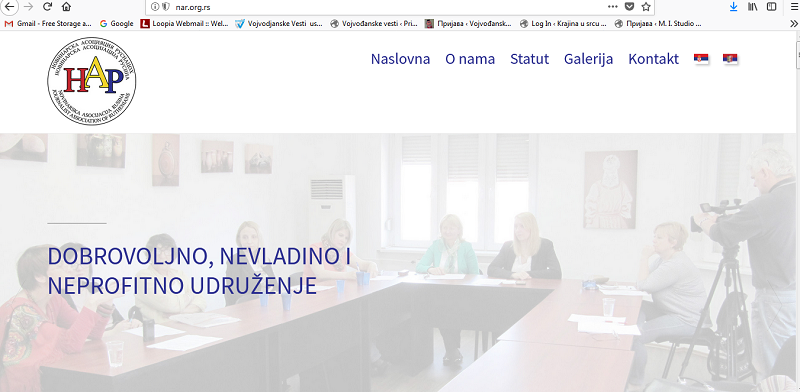Expand hidden bookmarks with the double chevron
Viewport: 800px width, 392px height.
click(x=793, y=23)
